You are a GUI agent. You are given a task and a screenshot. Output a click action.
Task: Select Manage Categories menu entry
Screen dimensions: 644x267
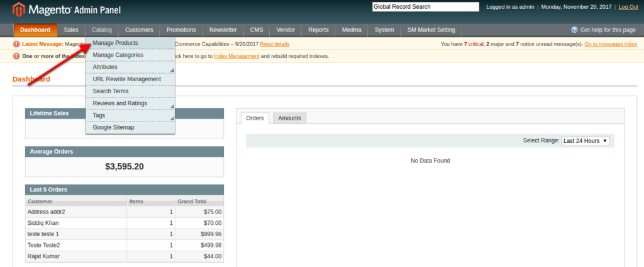click(x=131, y=55)
